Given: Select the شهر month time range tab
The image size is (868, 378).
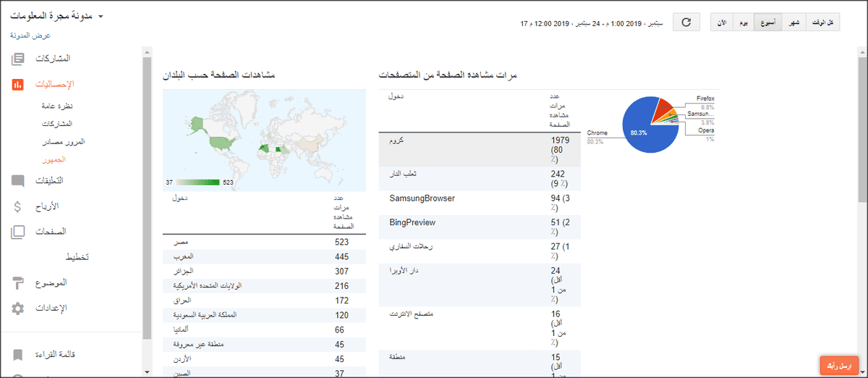Looking at the screenshot, I should [x=793, y=22].
